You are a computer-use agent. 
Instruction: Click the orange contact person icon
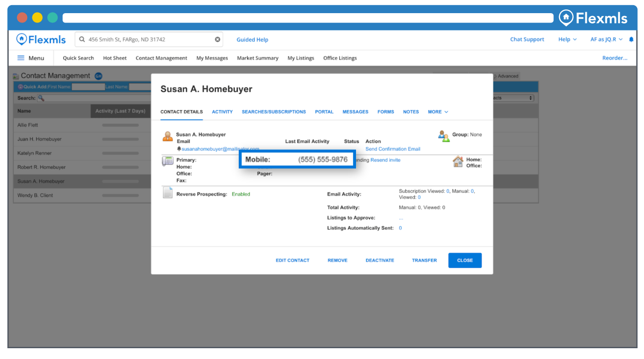pyautogui.click(x=167, y=137)
